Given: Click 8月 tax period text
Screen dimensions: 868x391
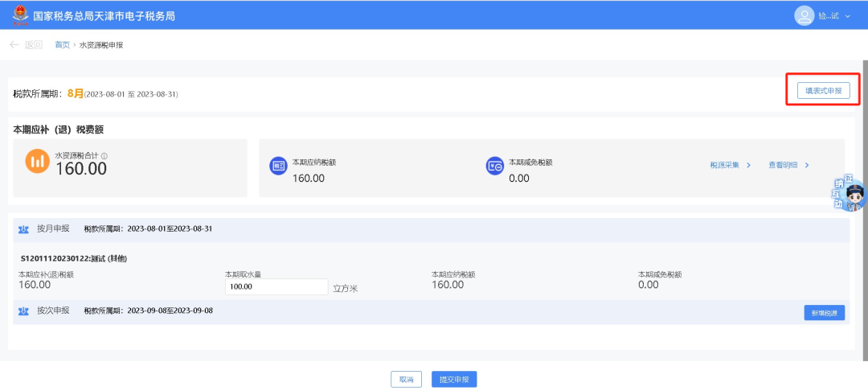Looking at the screenshot, I should point(76,93).
